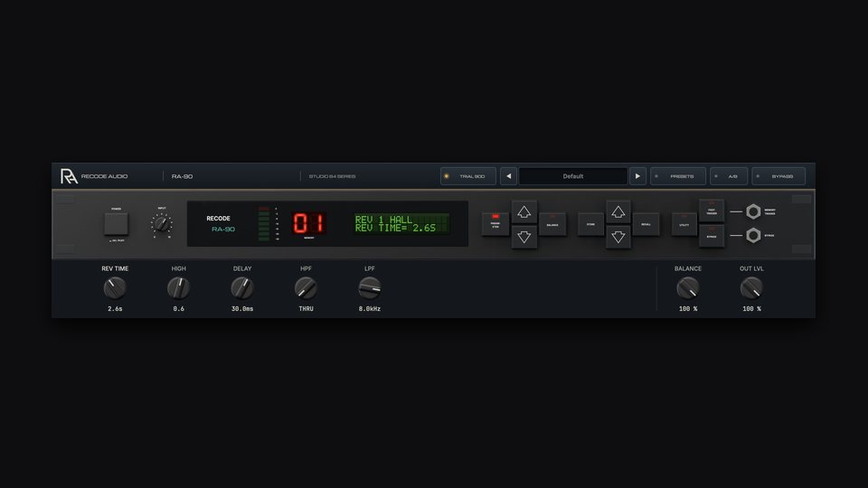Viewport: 868px width, 488px height.
Task: Click the 100 % value under Out Lvl
Action: pyautogui.click(x=751, y=309)
